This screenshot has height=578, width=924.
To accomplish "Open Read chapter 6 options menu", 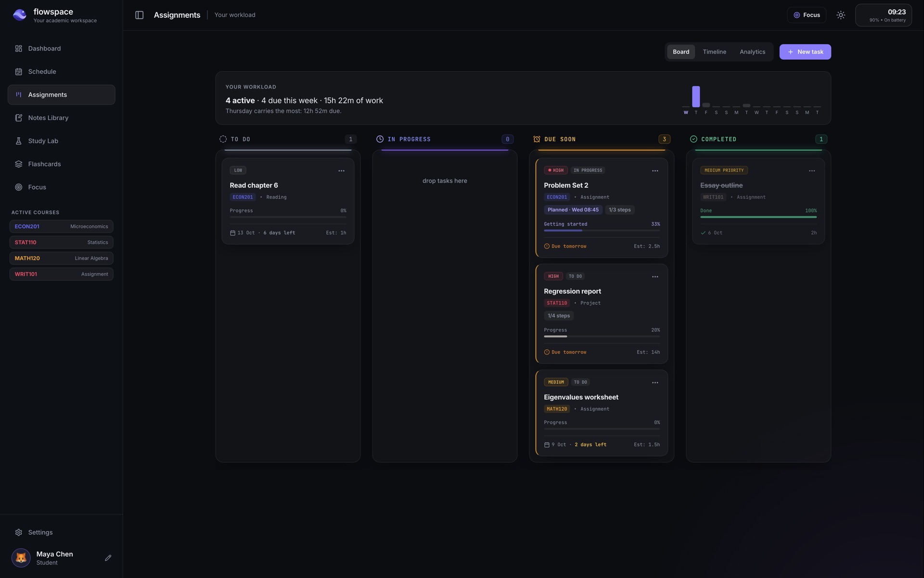I will [x=341, y=171].
